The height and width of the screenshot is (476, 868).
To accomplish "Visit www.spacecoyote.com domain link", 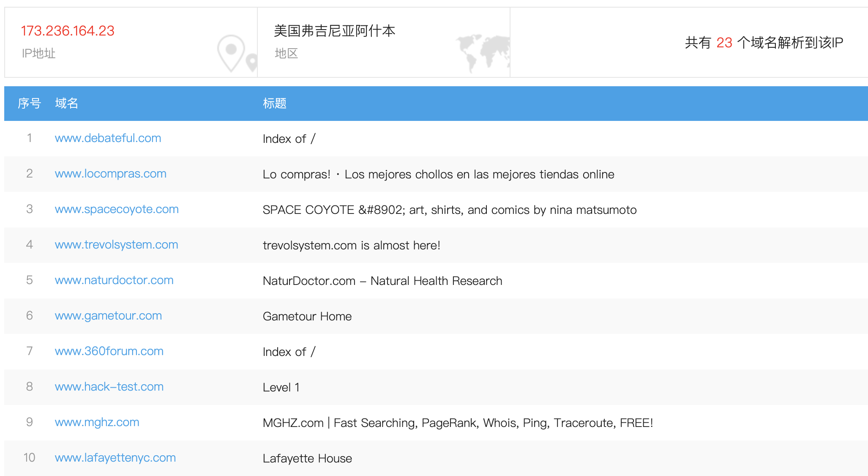I will (x=117, y=209).
